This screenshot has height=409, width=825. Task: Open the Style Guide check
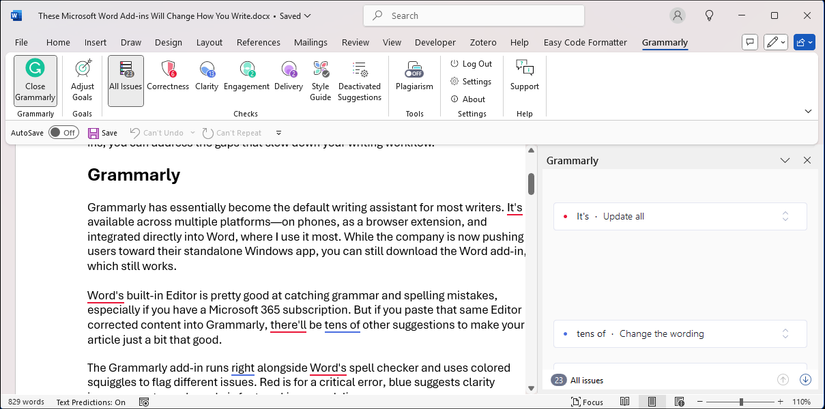pyautogui.click(x=321, y=80)
